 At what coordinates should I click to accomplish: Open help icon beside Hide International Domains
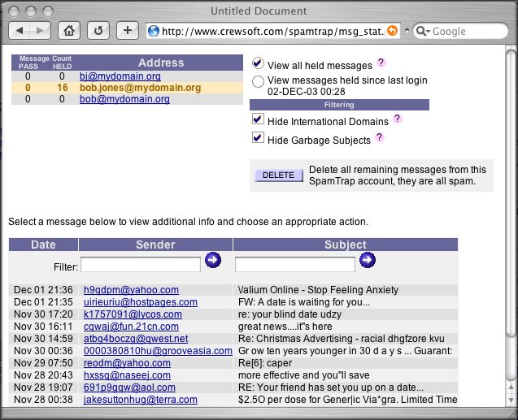(397, 119)
